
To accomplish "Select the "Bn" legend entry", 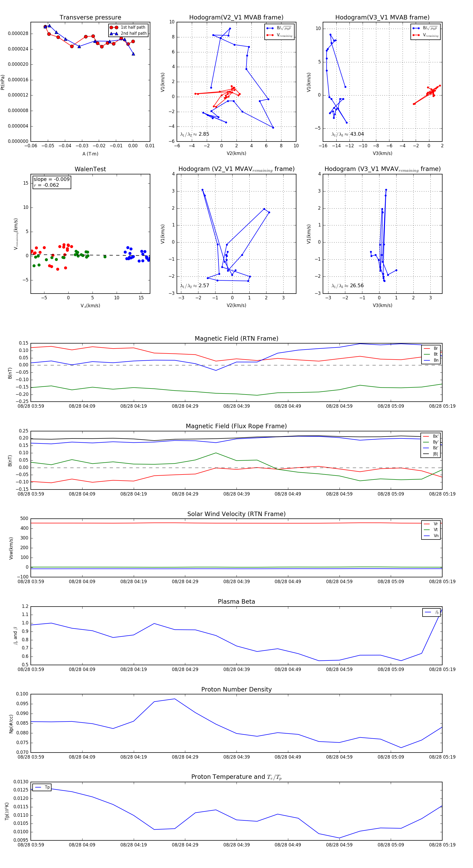I will pos(431,360).
